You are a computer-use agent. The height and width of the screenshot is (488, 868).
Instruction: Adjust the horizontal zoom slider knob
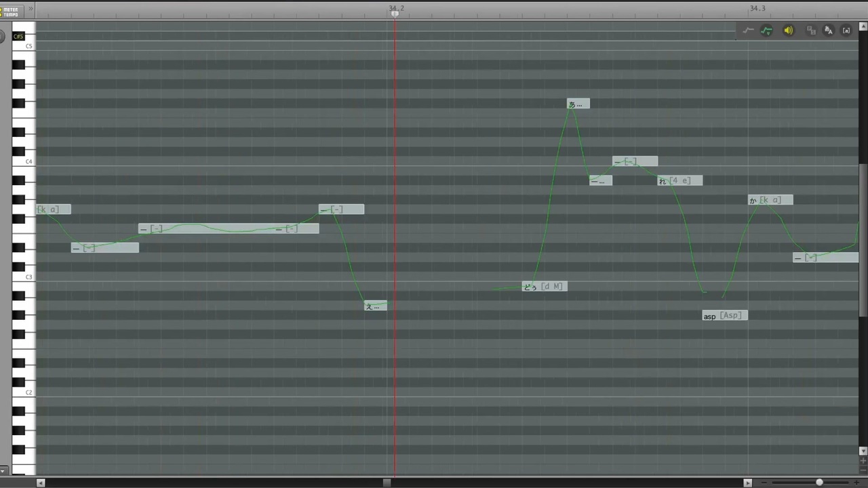click(x=819, y=482)
